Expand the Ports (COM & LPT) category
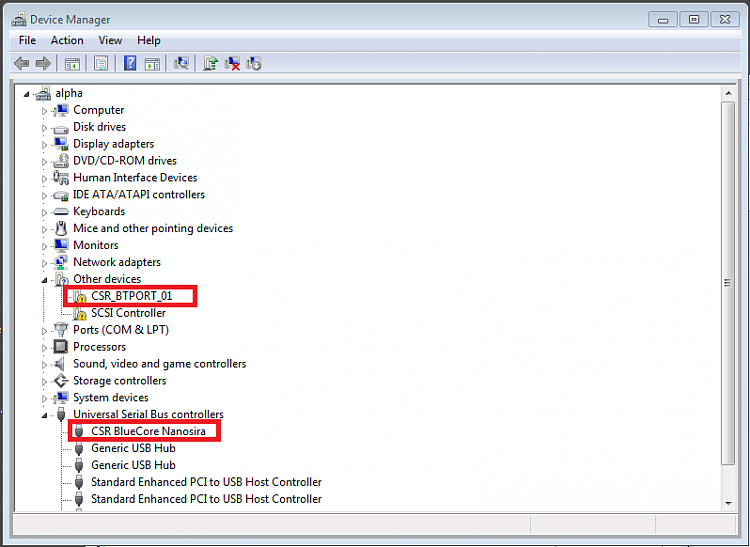Image resolution: width=750 pixels, height=547 pixels. click(x=44, y=331)
